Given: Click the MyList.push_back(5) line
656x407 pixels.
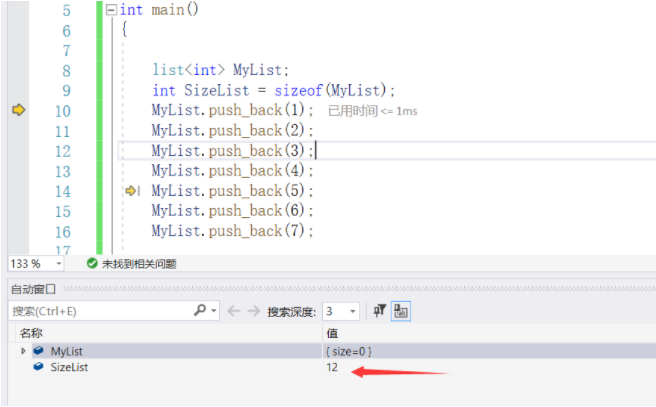Looking at the screenshot, I should [233, 191].
